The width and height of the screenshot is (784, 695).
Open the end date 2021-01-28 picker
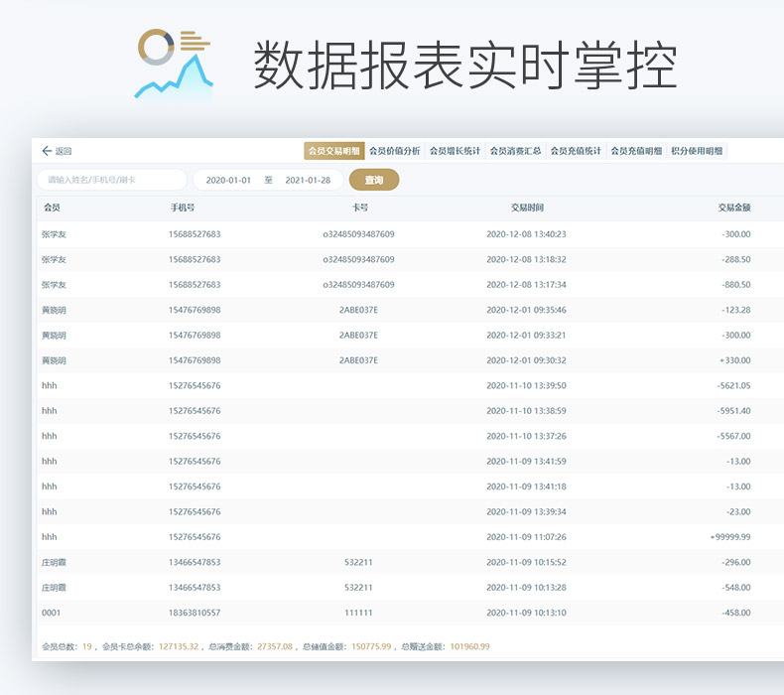tap(308, 180)
